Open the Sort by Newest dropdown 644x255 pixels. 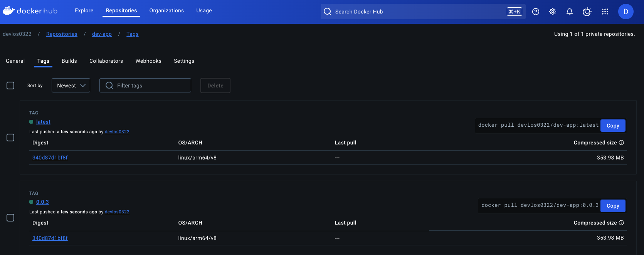pos(71,86)
